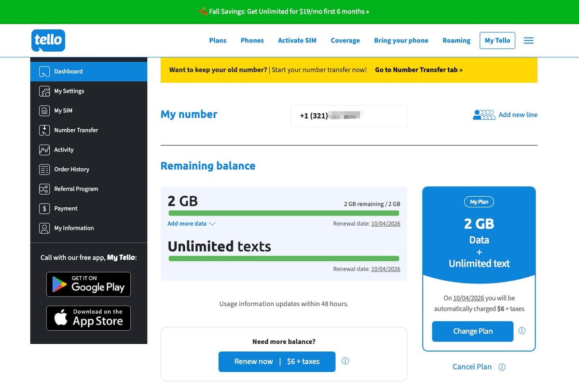Click the Add new line link
Screen dimensions: 579x392
pyautogui.click(x=518, y=115)
